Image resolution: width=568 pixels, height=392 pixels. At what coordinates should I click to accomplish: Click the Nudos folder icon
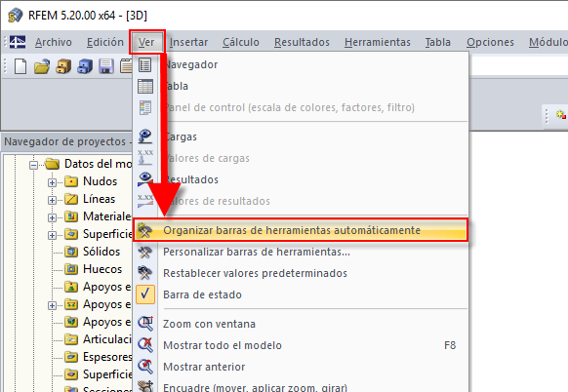[71, 181]
